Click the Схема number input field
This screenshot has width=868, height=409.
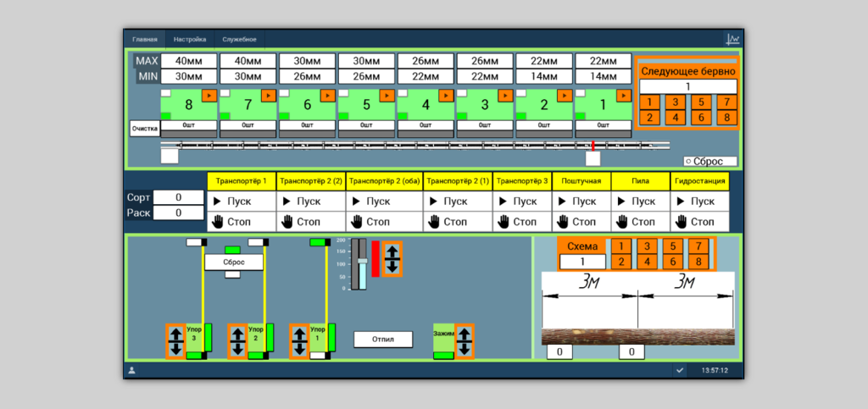click(582, 262)
